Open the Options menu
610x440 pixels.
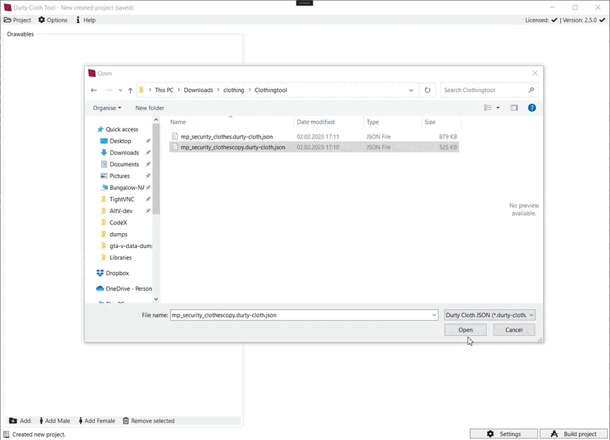click(x=53, y=20)
